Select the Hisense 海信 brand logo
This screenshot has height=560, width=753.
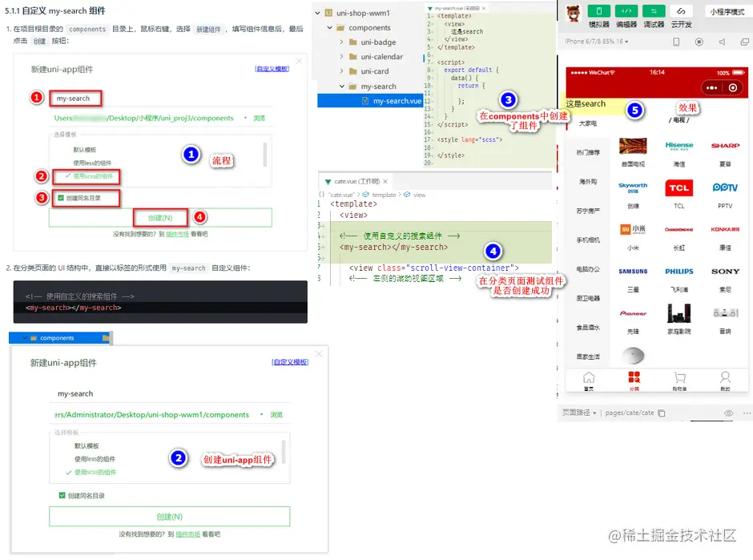click(679, 146)
